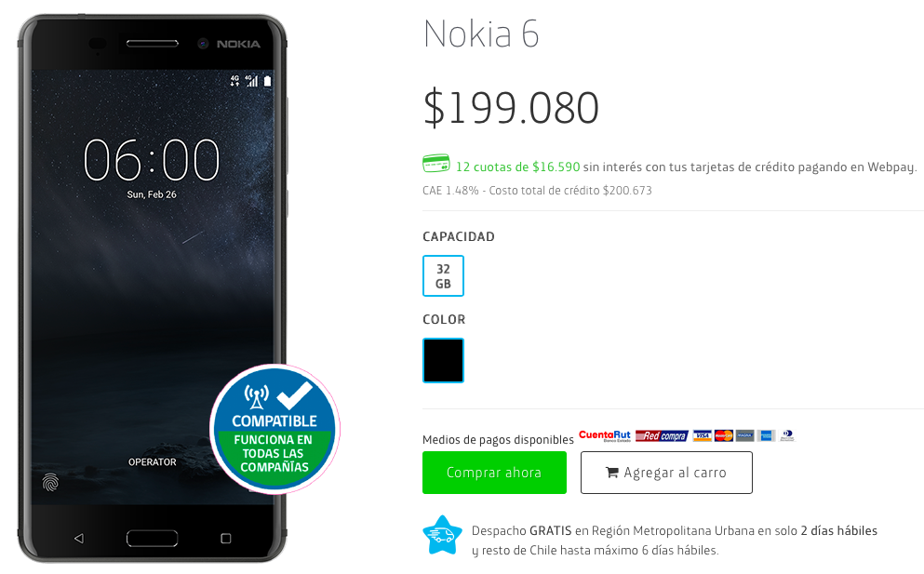Image resolution: width=924 pixels, height=574 pixels.
Task: Click the shopping cart icon in Agregar al carro
Action: pyautogui.click(x=612, y=472)
